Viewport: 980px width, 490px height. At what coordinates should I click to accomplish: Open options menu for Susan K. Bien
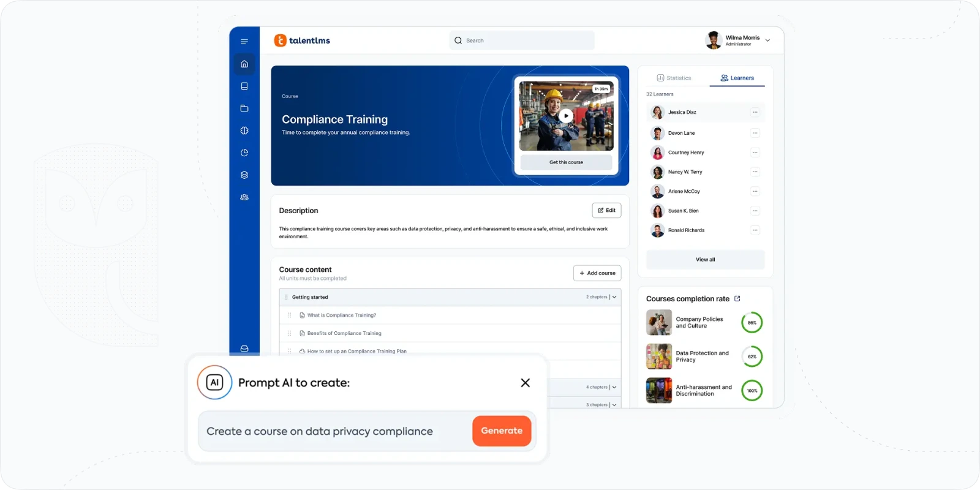tap(755, 211)
